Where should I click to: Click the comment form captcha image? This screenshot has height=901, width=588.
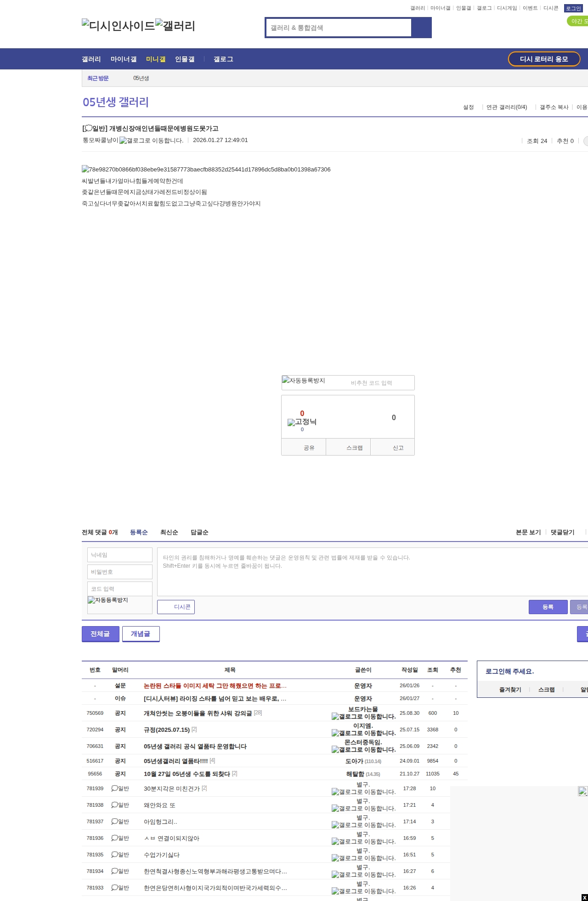coord(108,600)
